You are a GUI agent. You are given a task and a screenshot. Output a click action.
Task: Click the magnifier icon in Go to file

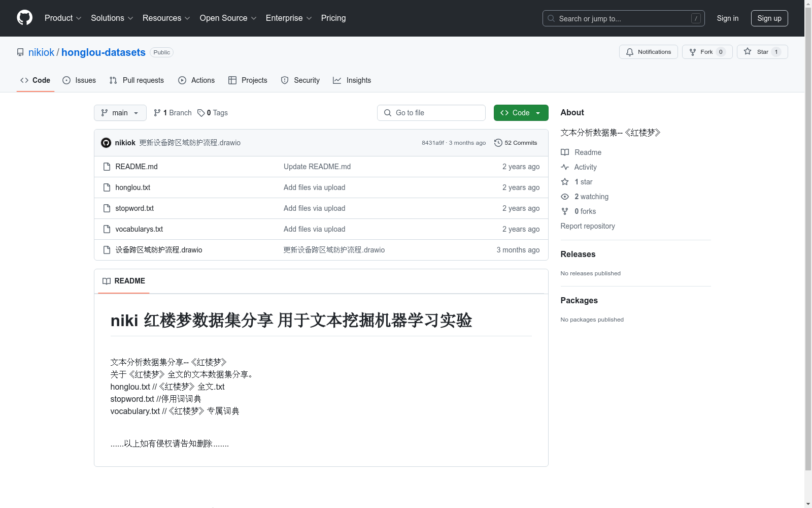click(388, 113)
